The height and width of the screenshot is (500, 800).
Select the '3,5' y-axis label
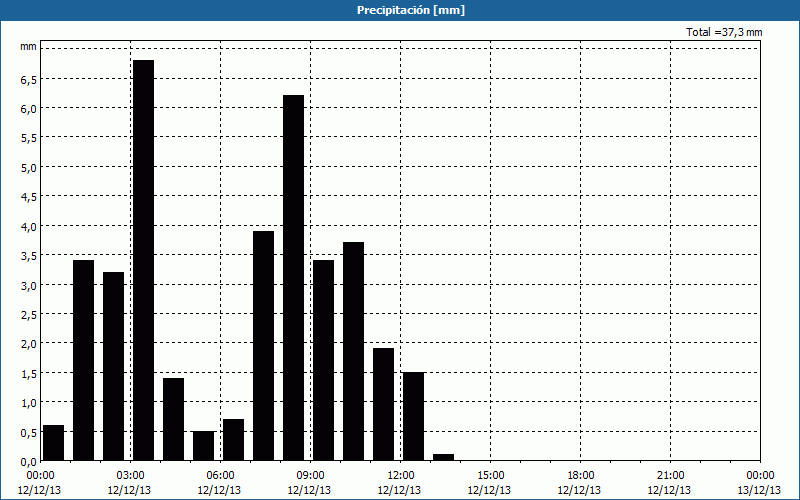click(29, 256)
